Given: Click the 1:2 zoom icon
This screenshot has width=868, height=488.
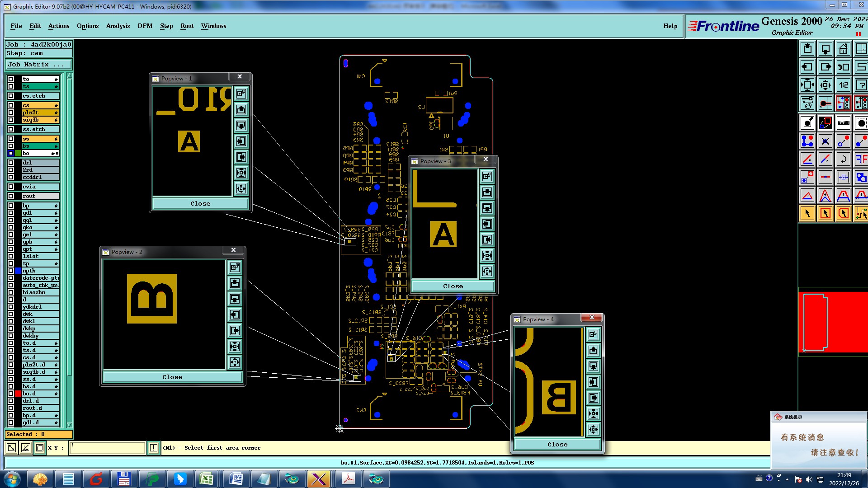Looking at the screenshot, I should tap(843, 85).
